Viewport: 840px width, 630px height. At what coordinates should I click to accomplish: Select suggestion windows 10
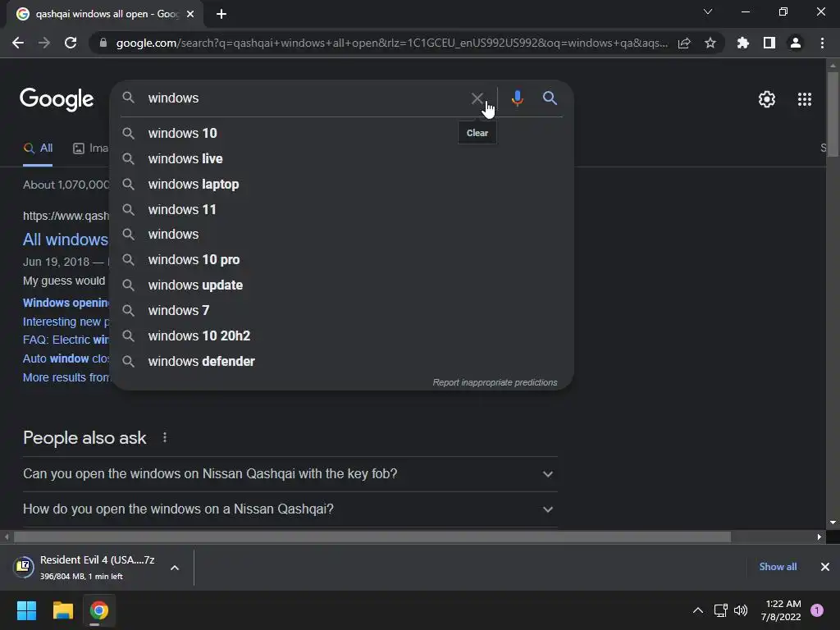click(341, 134)
